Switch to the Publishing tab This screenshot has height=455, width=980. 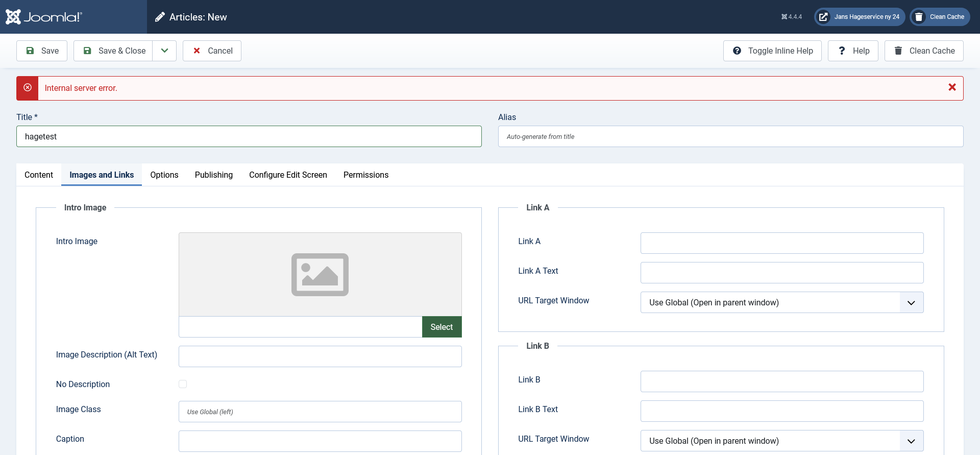(x=213, y=175)
